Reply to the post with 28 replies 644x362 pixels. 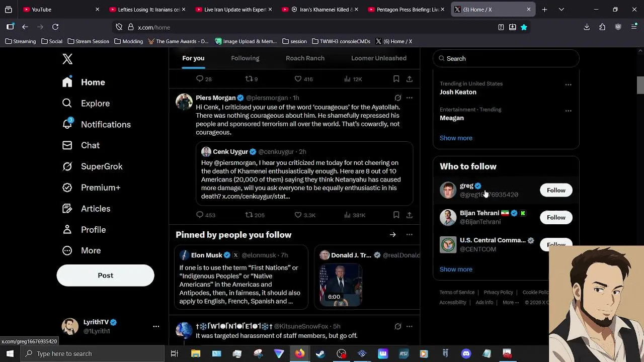click(204, 79)
